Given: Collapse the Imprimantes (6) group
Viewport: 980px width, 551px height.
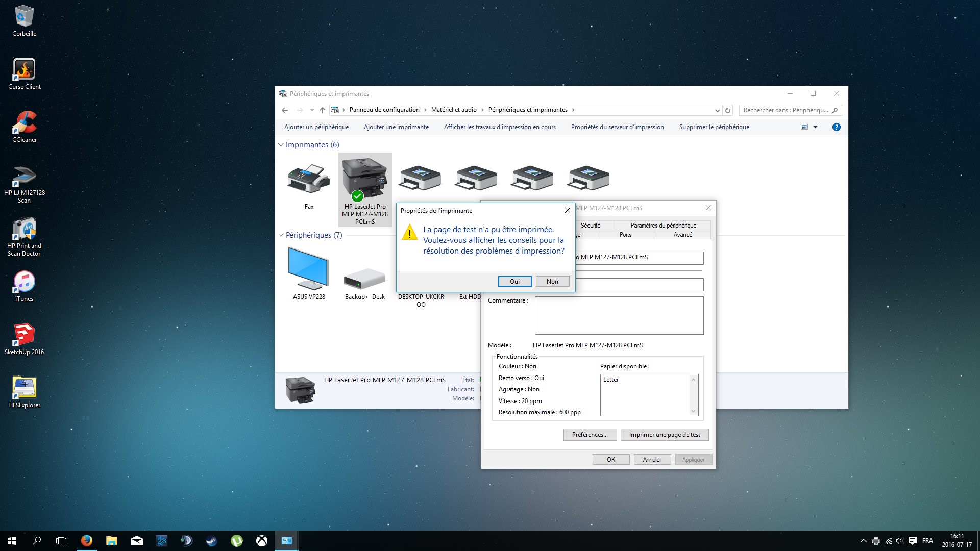Looking at the screenshot, I should (x=281, y=145).
